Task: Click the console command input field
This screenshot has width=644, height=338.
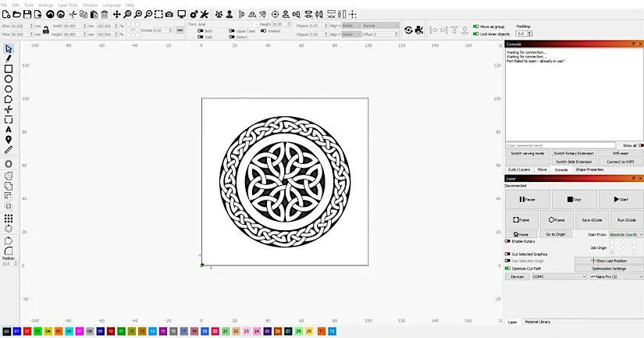Action: tap(560, 145)
